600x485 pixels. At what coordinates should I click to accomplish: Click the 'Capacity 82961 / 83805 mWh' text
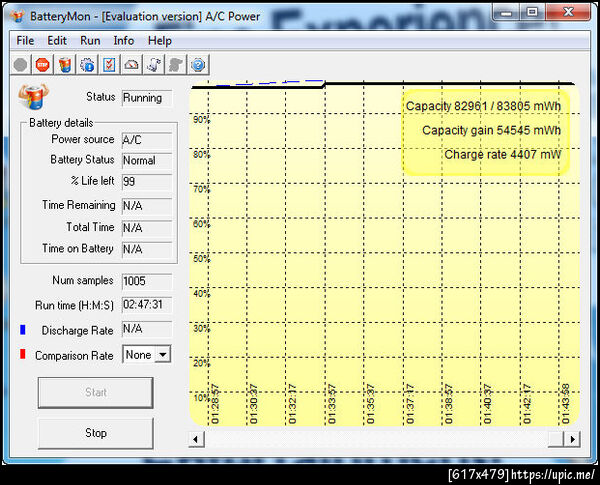483,106
